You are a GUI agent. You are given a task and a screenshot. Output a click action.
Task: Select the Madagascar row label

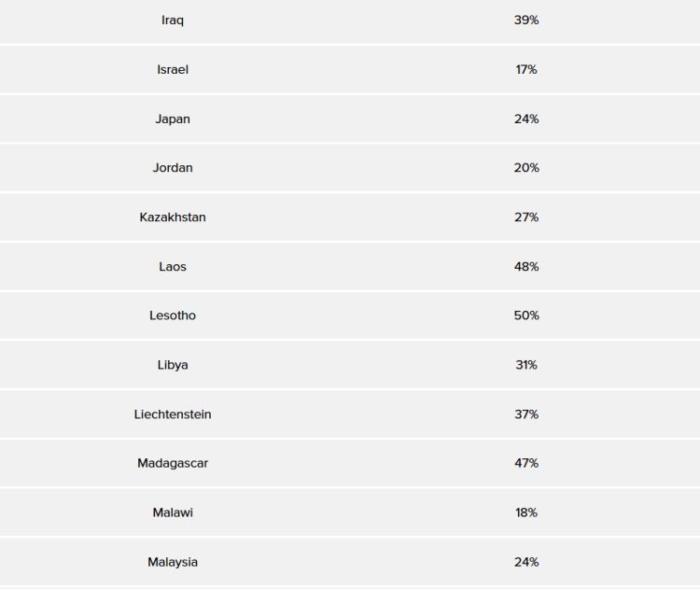coord(173,463)
